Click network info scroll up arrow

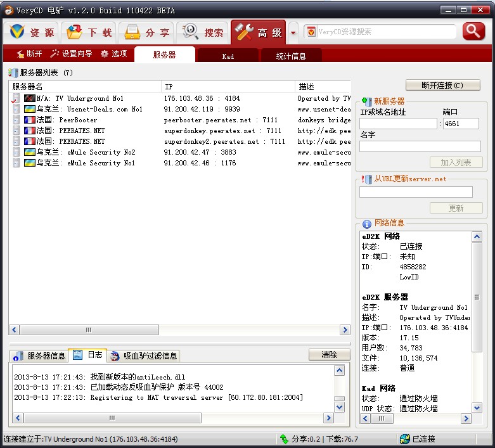[x=477, y=236]
